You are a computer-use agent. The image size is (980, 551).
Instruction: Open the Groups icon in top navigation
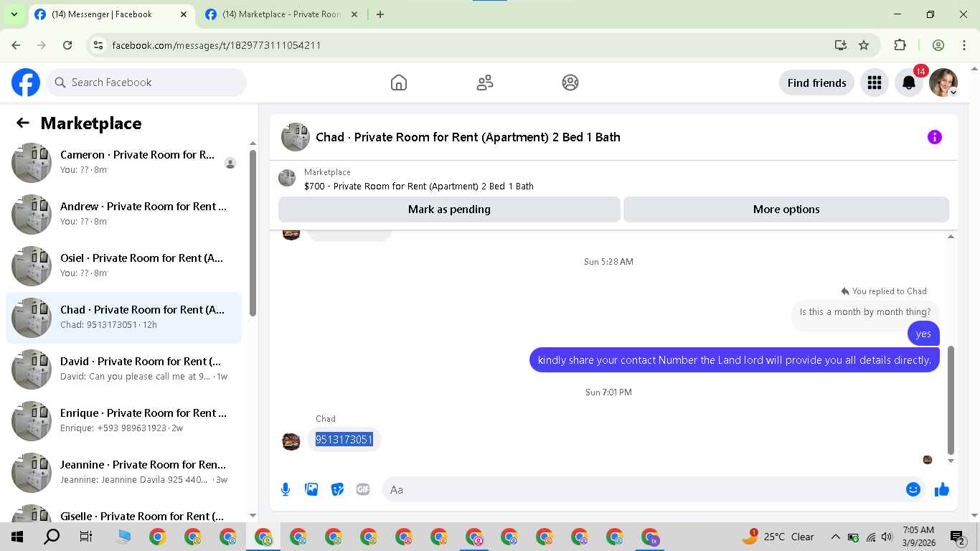570,83
